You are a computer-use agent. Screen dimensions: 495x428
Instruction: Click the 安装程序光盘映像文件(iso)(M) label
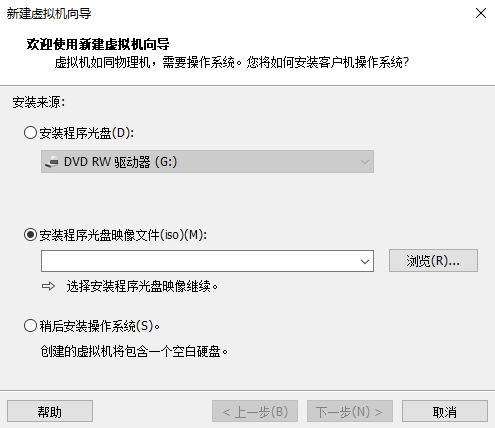[x=123, y=235]
